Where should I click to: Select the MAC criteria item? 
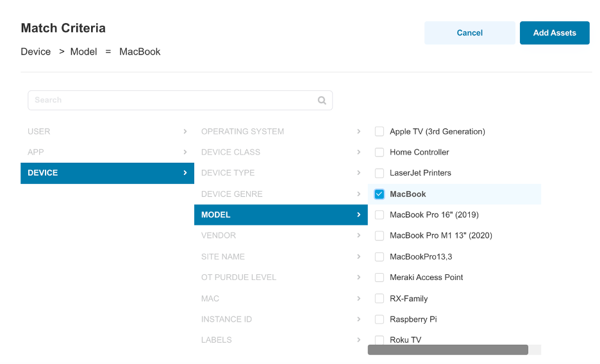281,298
